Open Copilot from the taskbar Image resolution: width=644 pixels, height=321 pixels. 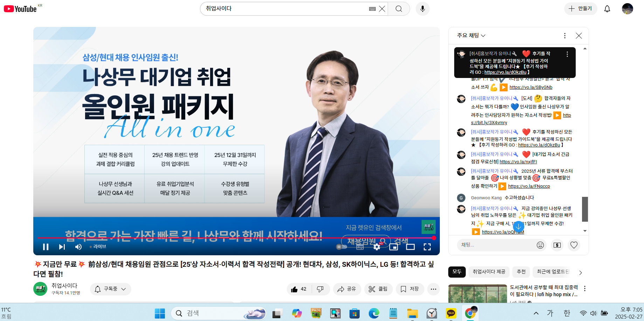(297, 313)
